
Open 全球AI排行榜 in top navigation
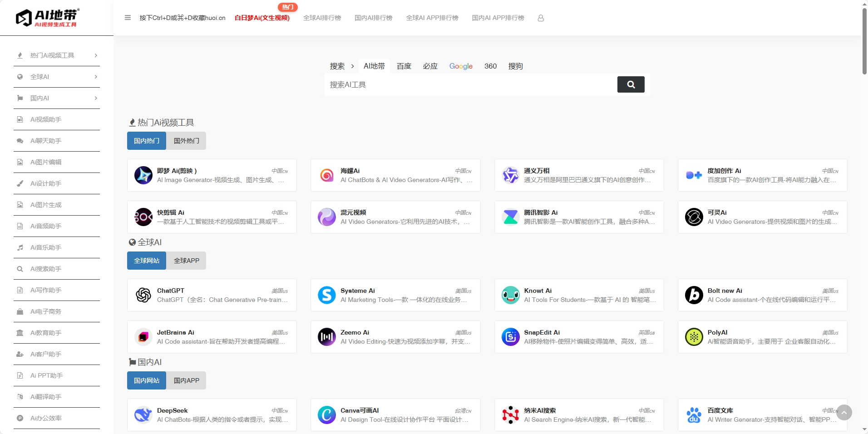322,18
